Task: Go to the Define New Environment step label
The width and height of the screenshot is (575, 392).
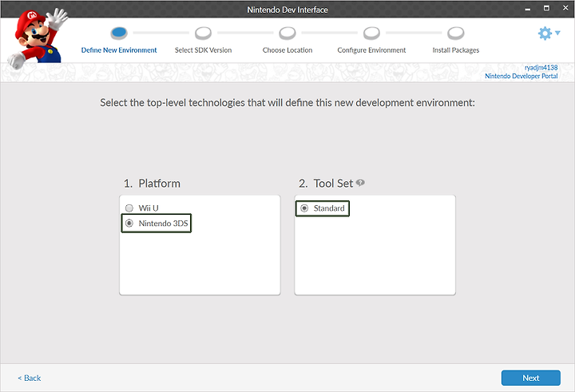Action: (x=119, y=50)
